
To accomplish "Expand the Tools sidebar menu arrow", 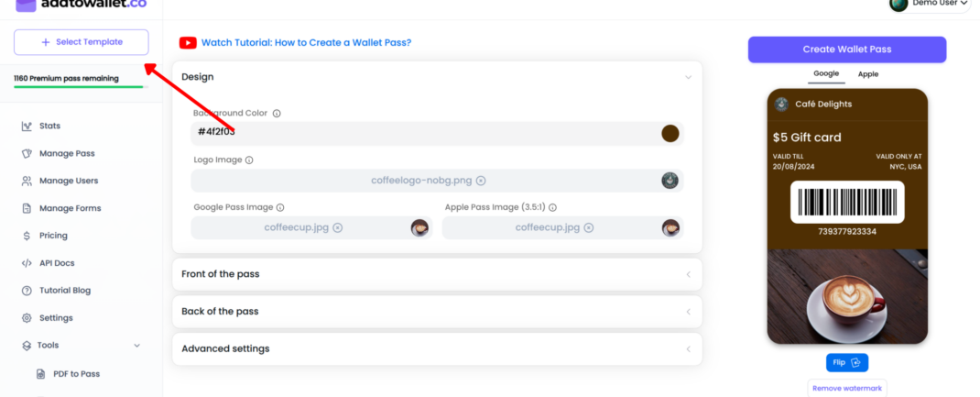I will click(137, 346).
